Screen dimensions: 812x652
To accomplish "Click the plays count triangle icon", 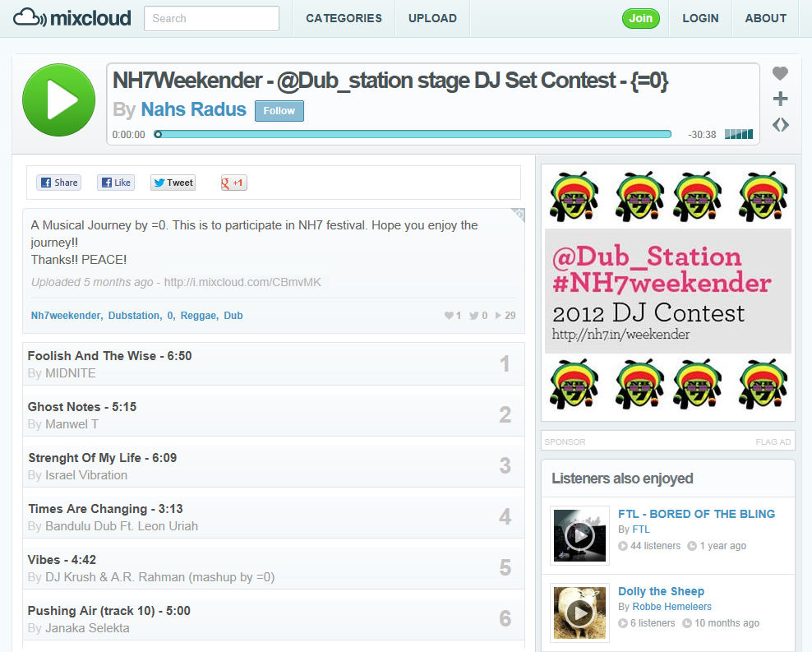I will pyautogui.click(x=498, y=316).
